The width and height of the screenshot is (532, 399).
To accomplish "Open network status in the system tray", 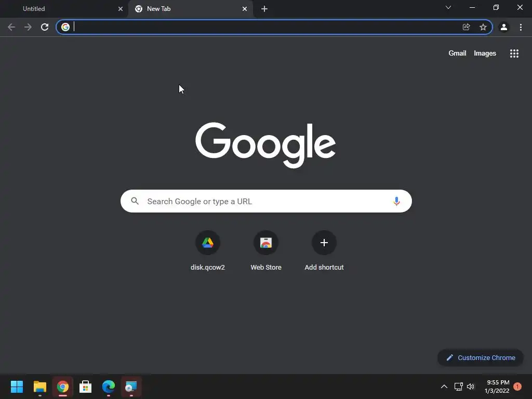I will (458, 387).
